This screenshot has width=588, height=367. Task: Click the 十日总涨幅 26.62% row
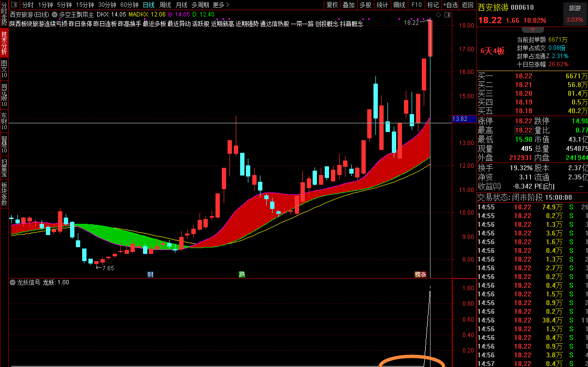[542, 64]
